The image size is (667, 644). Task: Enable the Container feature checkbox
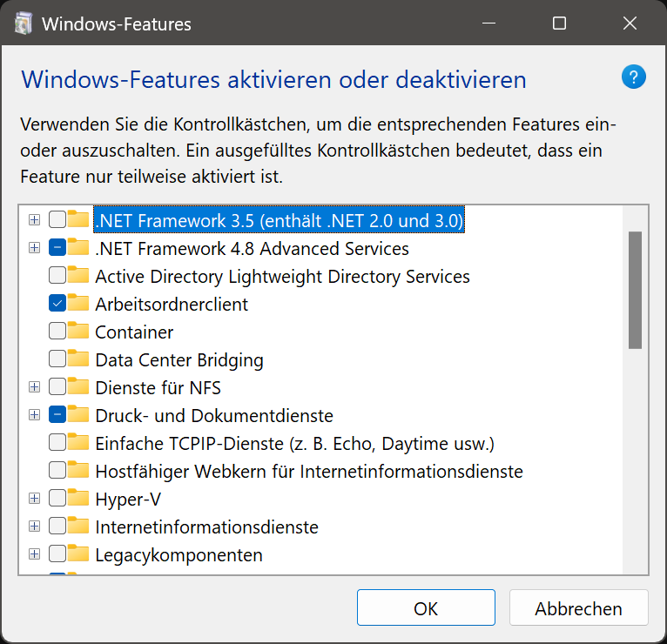point(57,332)
